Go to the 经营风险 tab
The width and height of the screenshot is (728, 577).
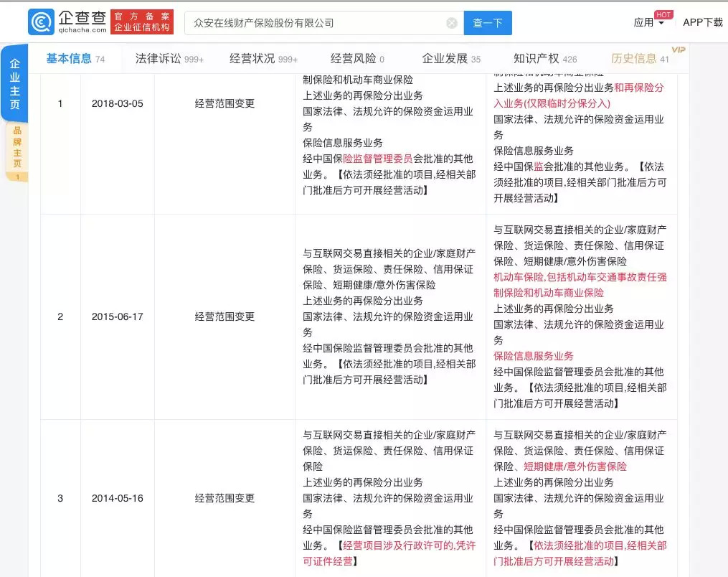click(x=357, y=59)
